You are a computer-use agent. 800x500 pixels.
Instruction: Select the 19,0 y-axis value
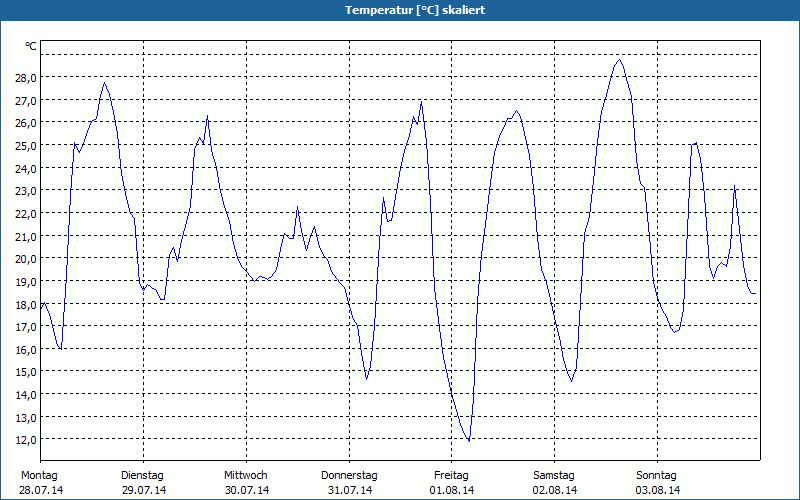[x=26, y=282]
